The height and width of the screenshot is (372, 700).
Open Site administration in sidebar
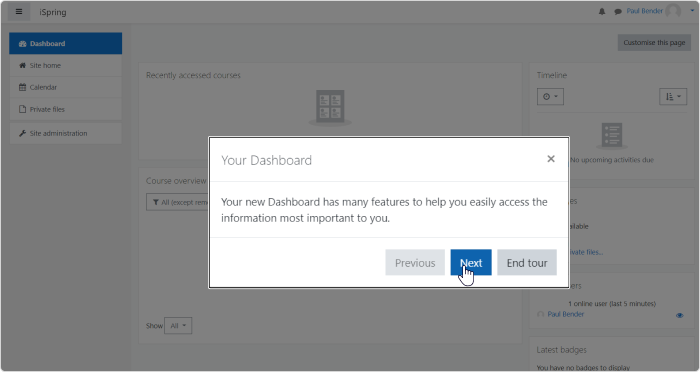[x=66, y=133]
